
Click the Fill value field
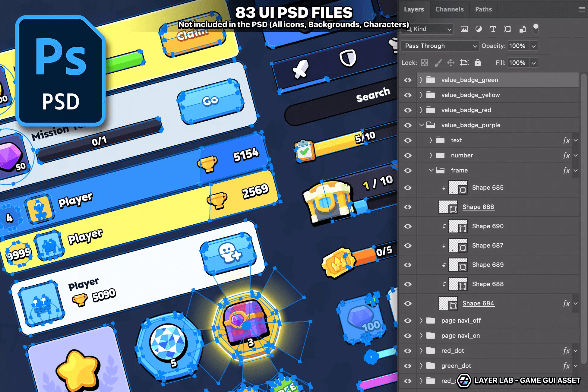coord(518,63)
